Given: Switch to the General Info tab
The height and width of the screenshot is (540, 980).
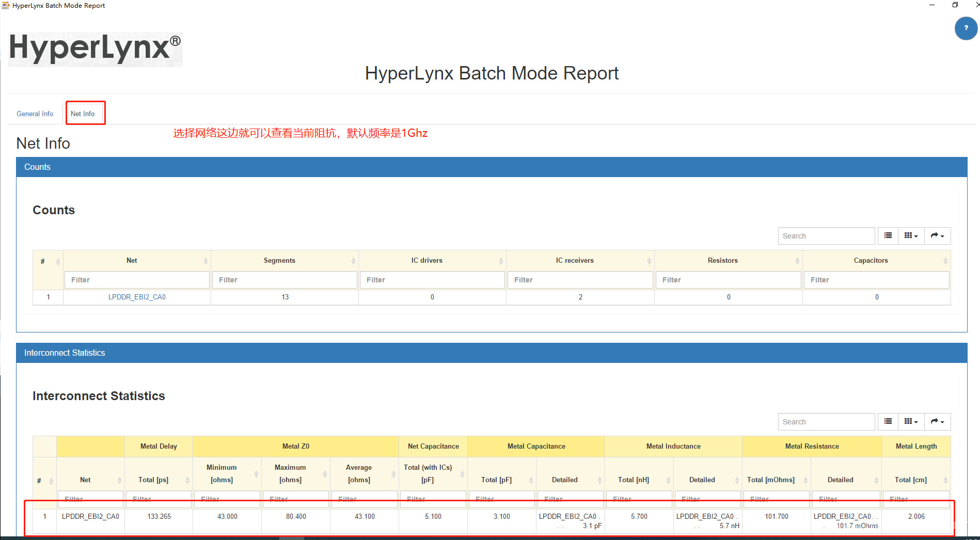Looking at the screenshot, I should point(35,114).
